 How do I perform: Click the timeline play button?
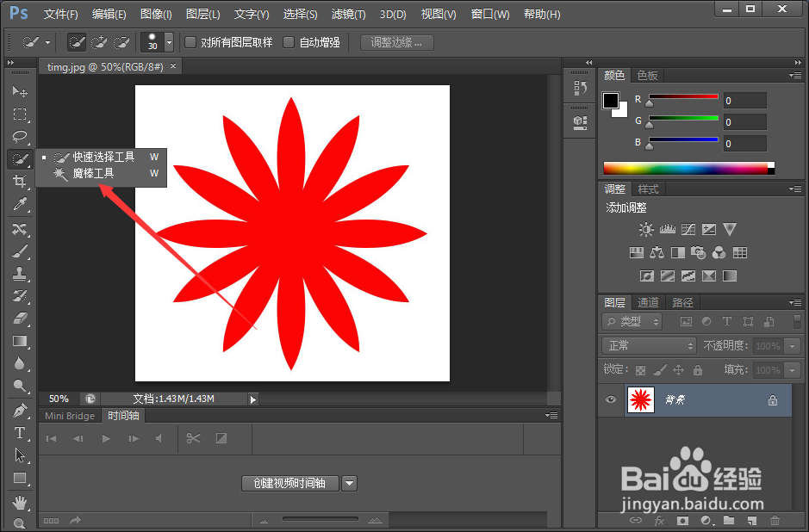(x=106, y=438)
